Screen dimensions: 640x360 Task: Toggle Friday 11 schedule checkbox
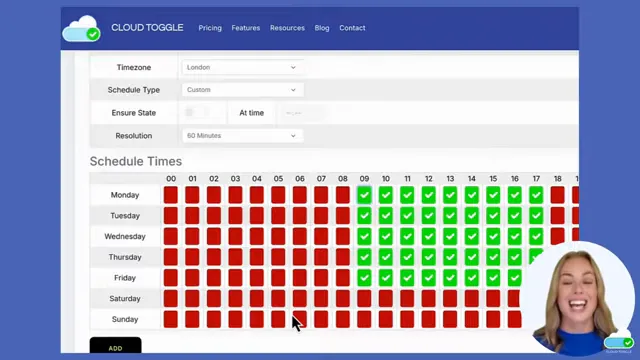(x=407, y=278)
